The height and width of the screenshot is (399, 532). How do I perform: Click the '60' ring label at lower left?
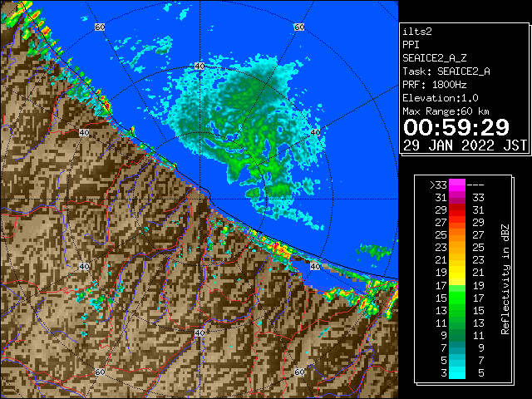click(x=100, y=372)
